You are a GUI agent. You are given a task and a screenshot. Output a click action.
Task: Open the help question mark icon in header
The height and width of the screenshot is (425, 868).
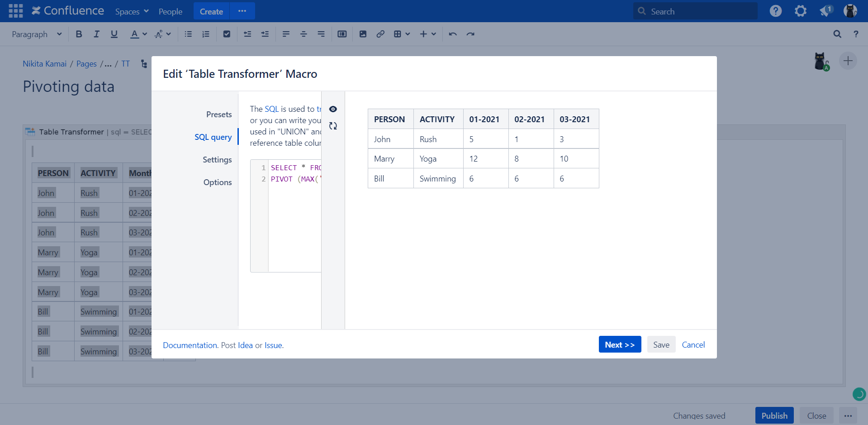pyautogui.click(x=775, y=11)
